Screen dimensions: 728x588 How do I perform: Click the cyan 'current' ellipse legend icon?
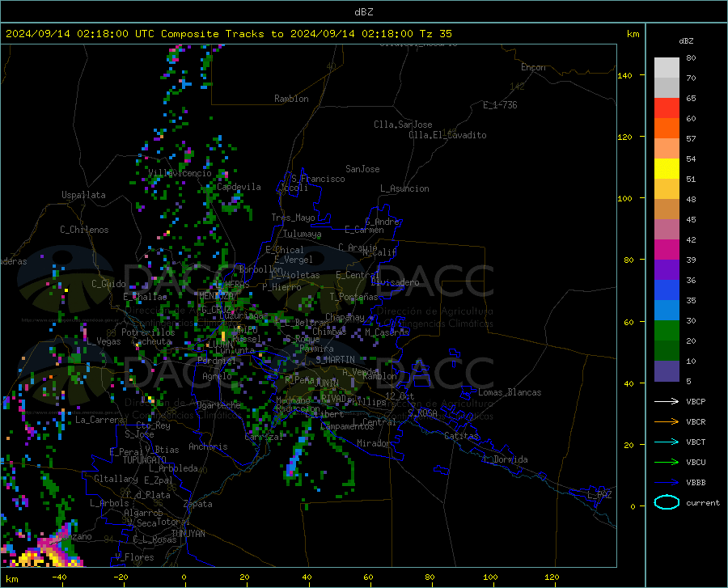[667, 502]
